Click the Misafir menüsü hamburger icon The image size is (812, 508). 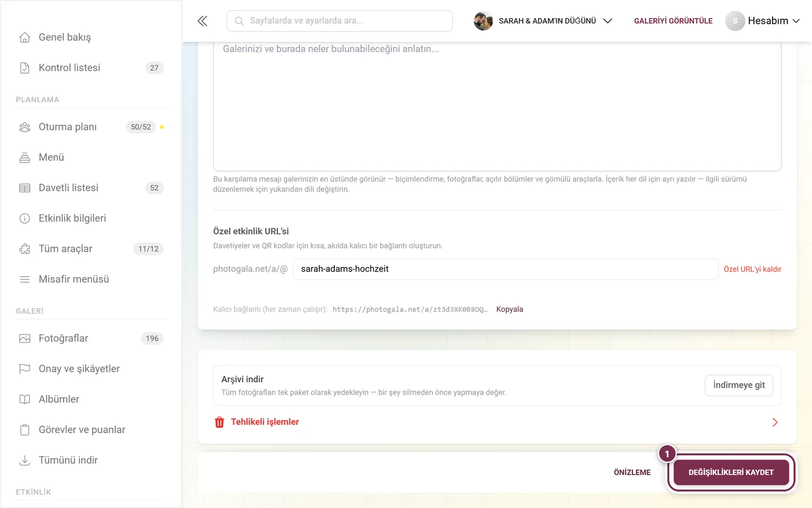click(x=25, y=279)
